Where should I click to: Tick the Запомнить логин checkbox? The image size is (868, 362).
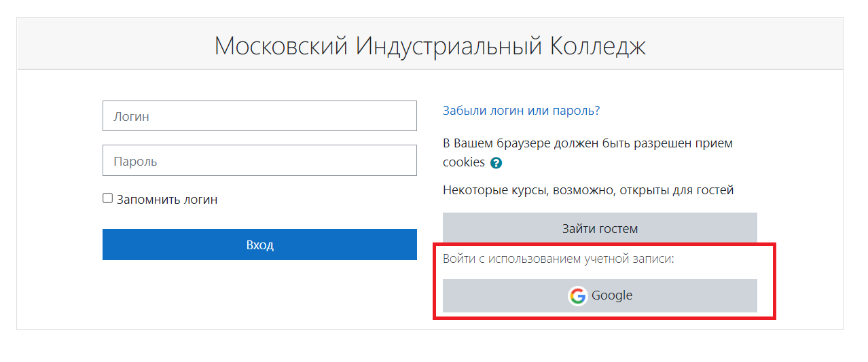(107, 198)
